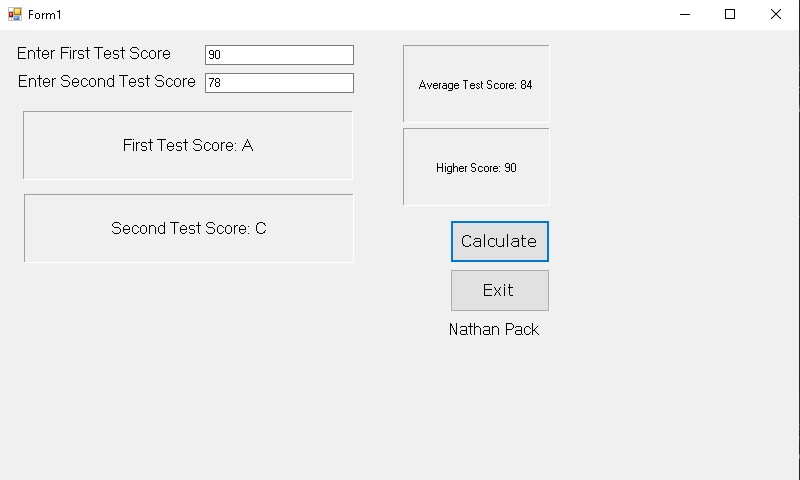Click the "Nathan Pack" name label

pos(494,329)
